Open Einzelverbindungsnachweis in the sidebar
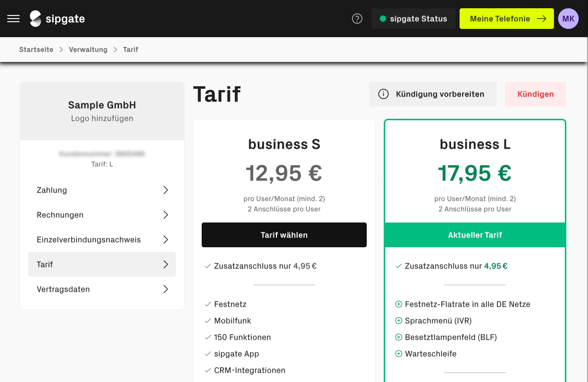The image size is (588, 382). (89, 240)
